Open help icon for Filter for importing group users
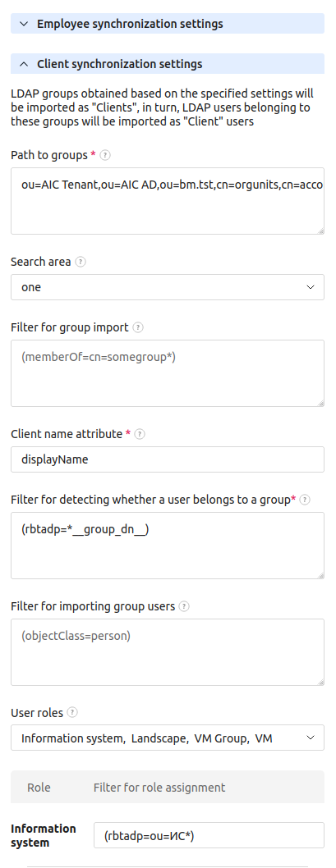The image size is (336, 868). tap(184, 607)
